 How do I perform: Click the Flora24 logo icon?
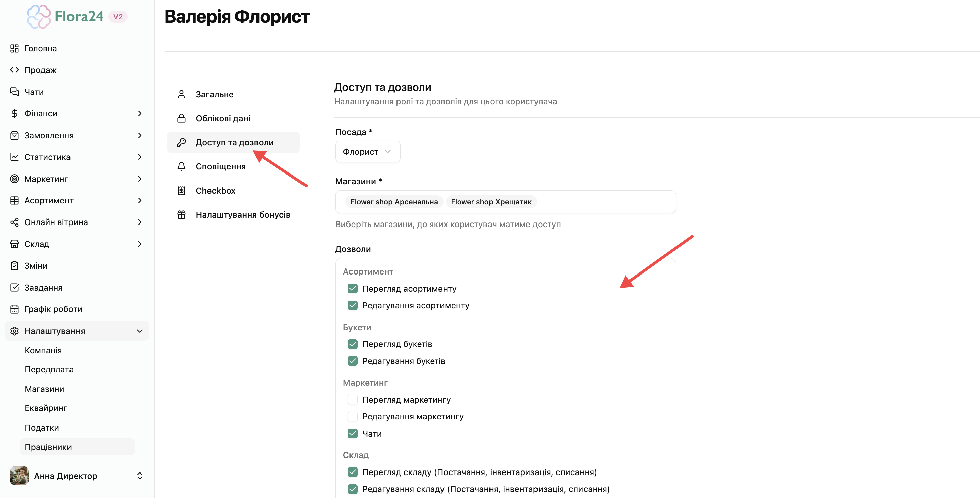tap(39, 17)
